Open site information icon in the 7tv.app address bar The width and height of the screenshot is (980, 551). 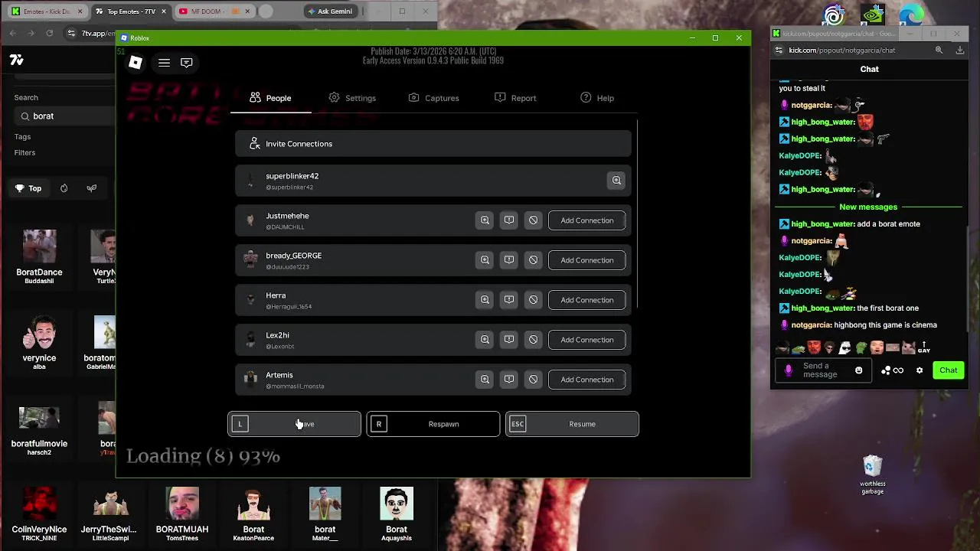[71, 33]
